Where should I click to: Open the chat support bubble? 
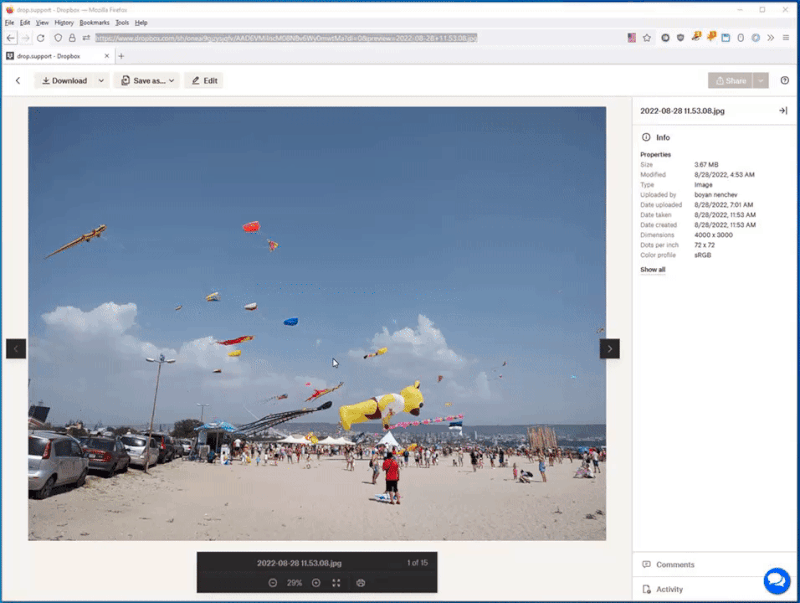coord(777,580)
